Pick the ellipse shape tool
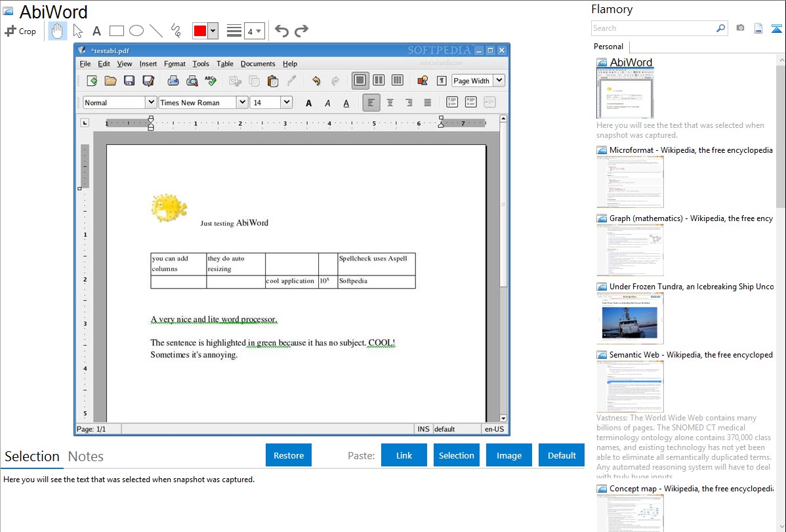Viewport: 786px width, 532px height. (x=136, y=31)
